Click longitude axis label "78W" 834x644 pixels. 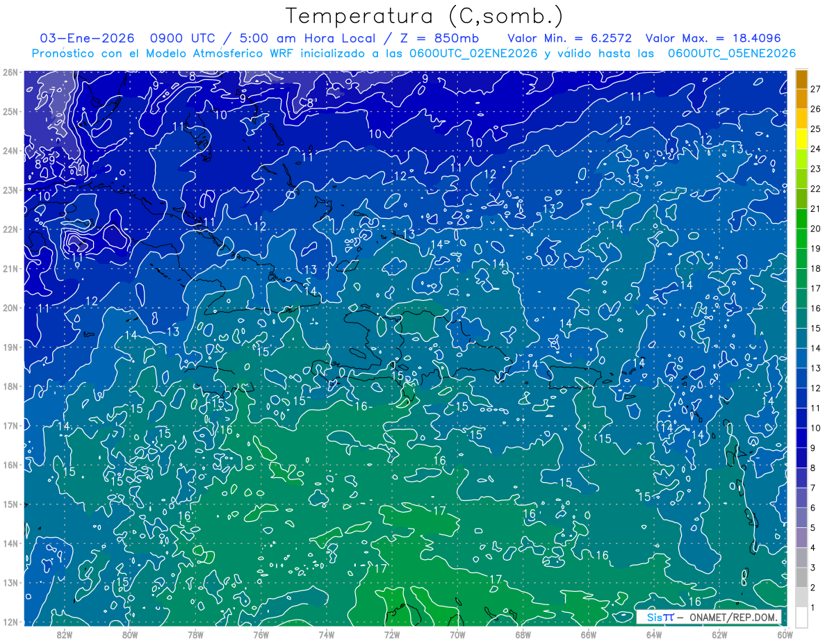click(195, 634)
